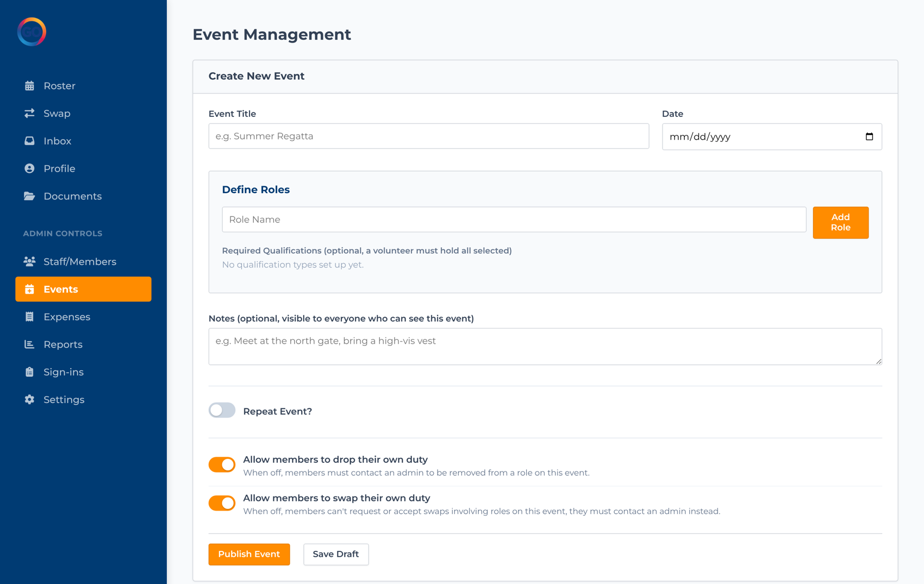Go to the Swap page
This screenshot has width=924, height=584.
pos(83,113)
